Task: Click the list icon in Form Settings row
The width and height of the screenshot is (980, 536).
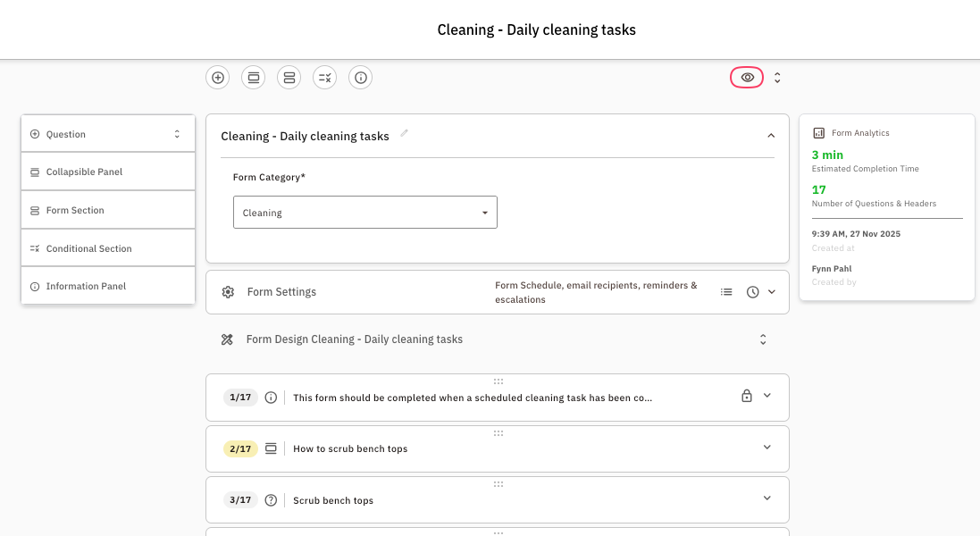Action: [x=726, y=292]
